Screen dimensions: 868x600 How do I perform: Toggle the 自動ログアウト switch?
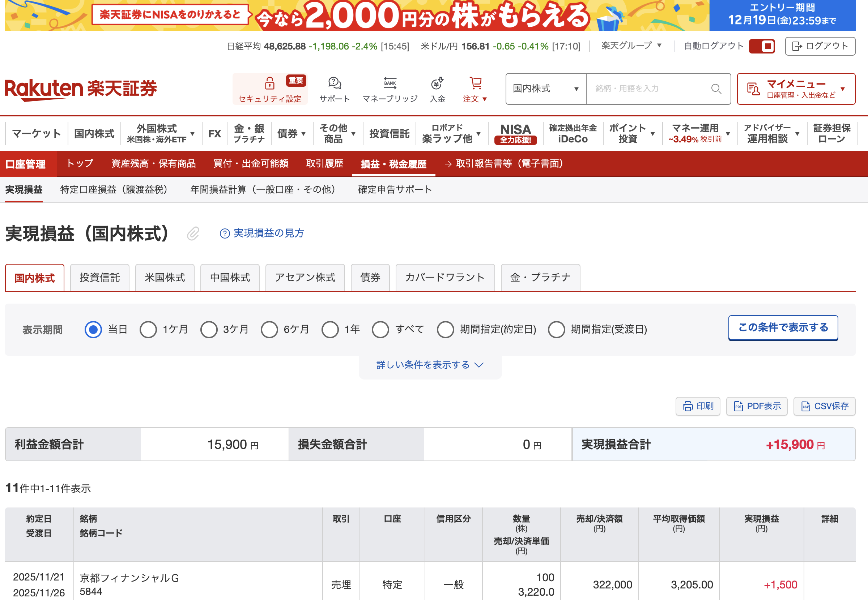762,46
